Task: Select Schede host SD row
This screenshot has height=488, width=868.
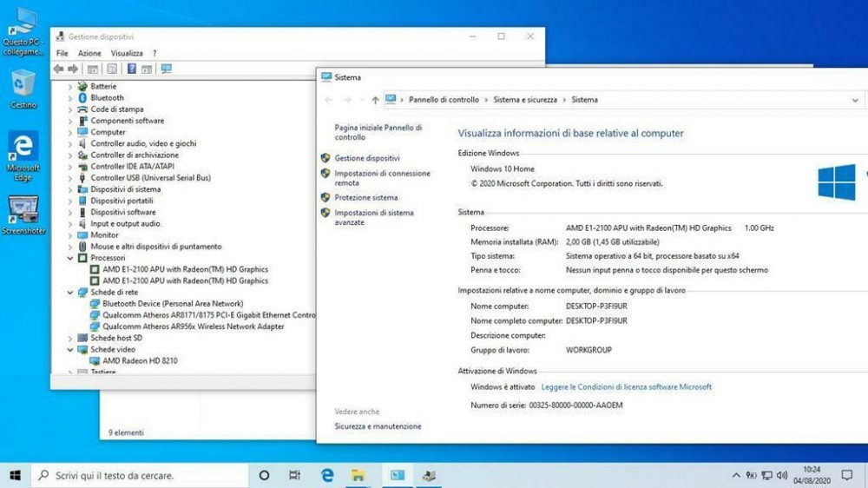Action: pyautogui.click(x=116, y=338)
